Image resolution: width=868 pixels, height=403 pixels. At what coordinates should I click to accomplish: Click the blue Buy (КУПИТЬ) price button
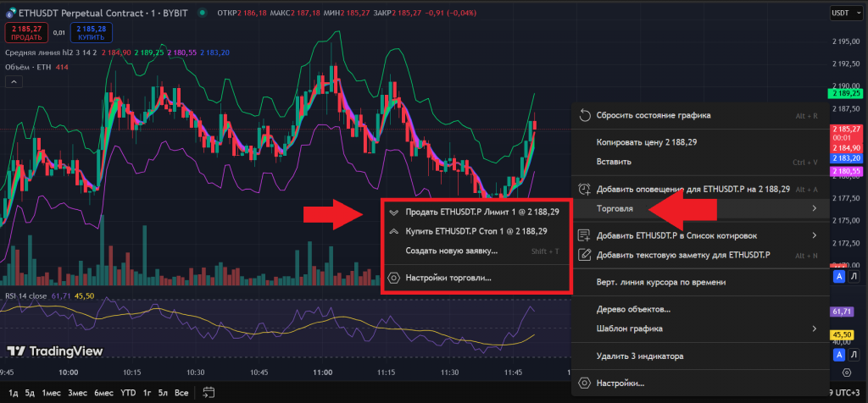coord(92,32)
